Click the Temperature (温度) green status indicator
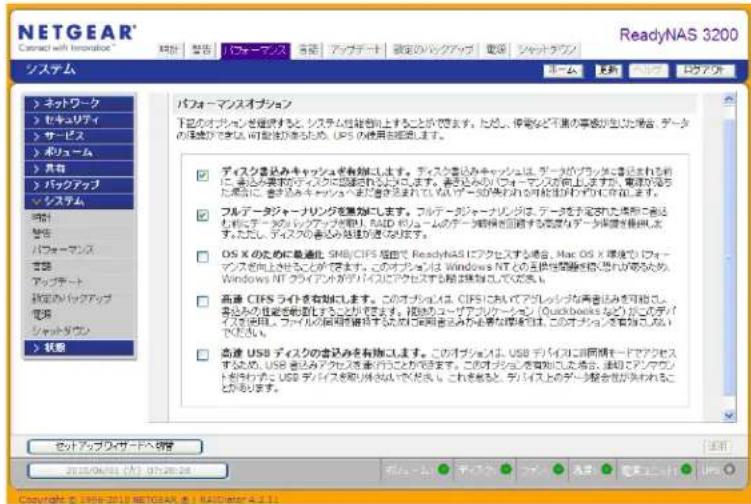 pos(607,469)
